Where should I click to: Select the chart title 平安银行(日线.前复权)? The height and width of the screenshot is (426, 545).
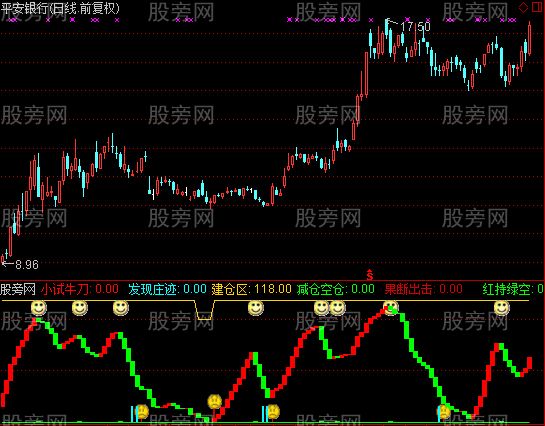pyautogui.click(x=60, y=8)
